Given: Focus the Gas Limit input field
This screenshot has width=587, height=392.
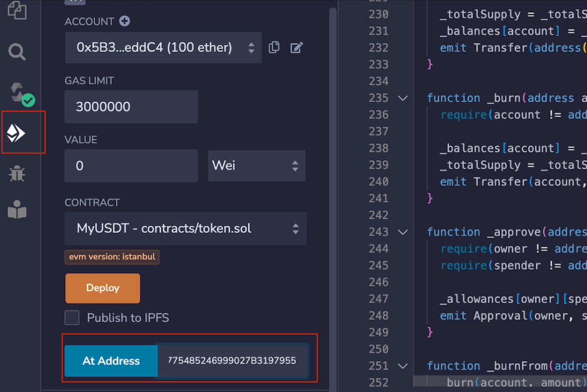Looking at the screenshot, I should (131, 107).
